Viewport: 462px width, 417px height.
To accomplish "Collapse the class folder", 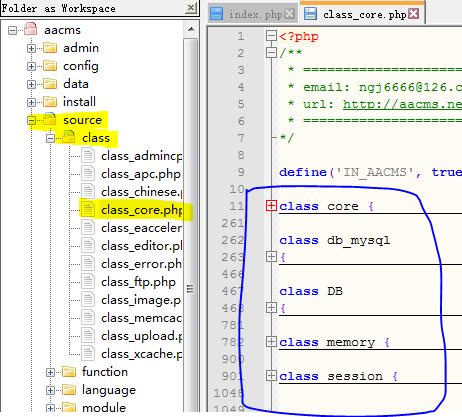I will coord(50,138).
